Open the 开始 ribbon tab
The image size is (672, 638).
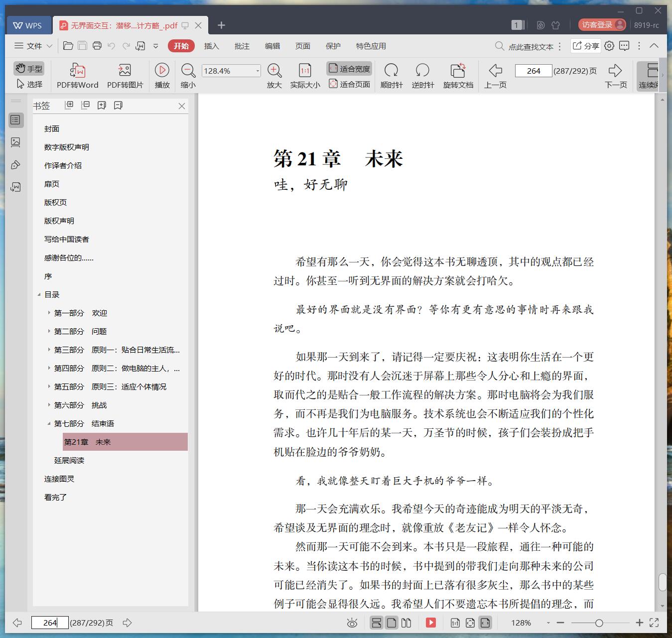pos(181,46)
